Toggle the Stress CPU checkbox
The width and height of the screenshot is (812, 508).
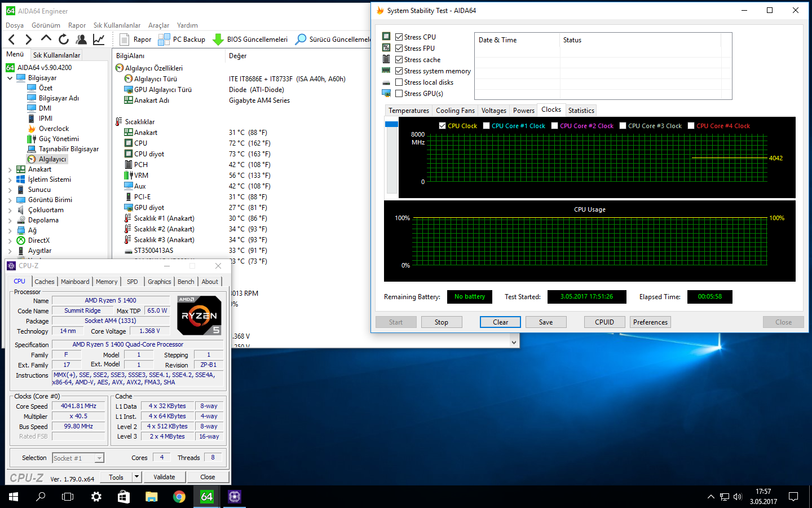pos(399,37)
